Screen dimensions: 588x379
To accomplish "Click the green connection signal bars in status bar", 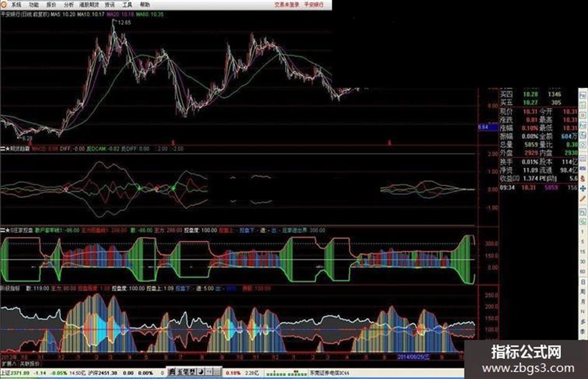I will pos(286,373).
